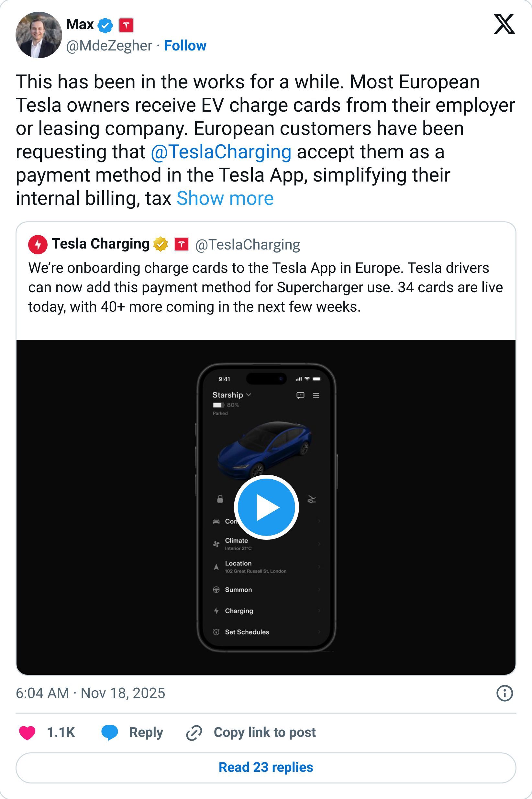Open the messages bubble icon in the Tesla app

301,395
